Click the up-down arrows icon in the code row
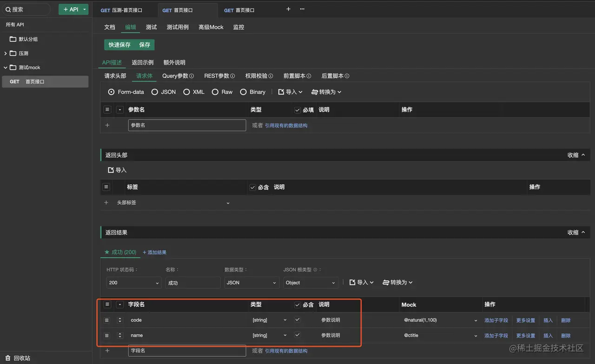 [120, 320]
